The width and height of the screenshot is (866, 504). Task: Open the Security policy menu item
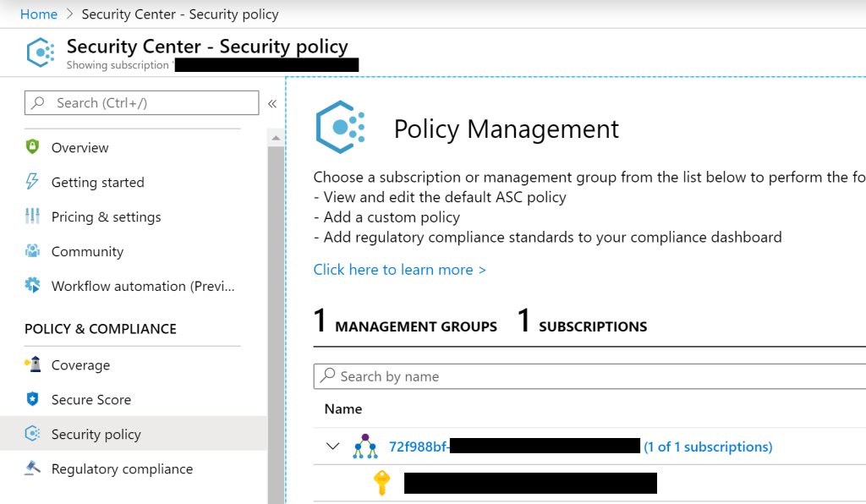click(x=96, y=435)
